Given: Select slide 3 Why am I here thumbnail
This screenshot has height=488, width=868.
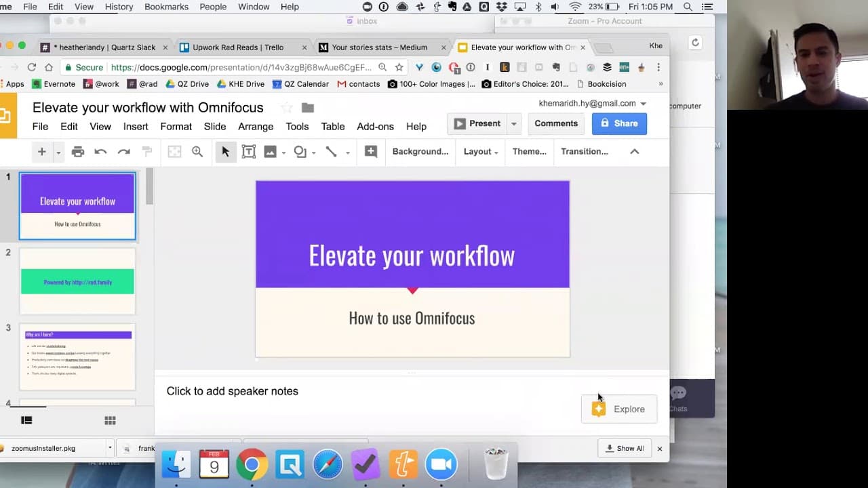Looking at the screenshot, I should 77,357.
